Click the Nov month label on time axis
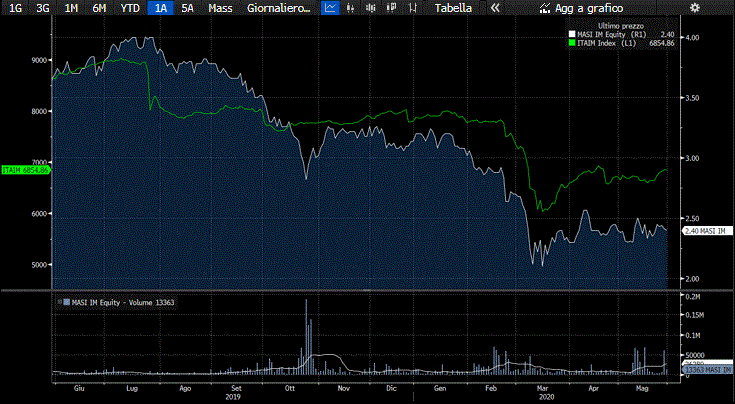Viewport: 735px width, 404px height. coord(344,389)
